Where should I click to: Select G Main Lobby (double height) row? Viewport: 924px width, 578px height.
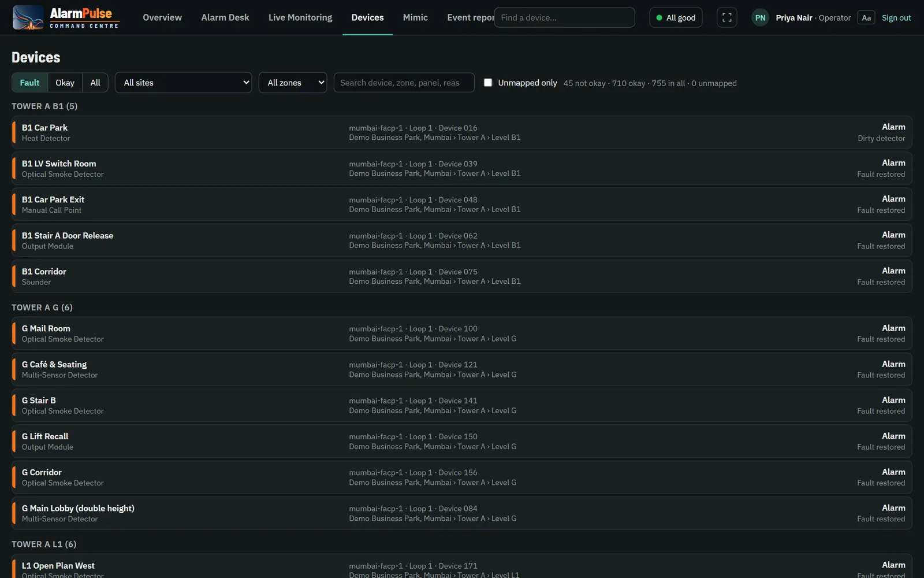coord(462,513)
